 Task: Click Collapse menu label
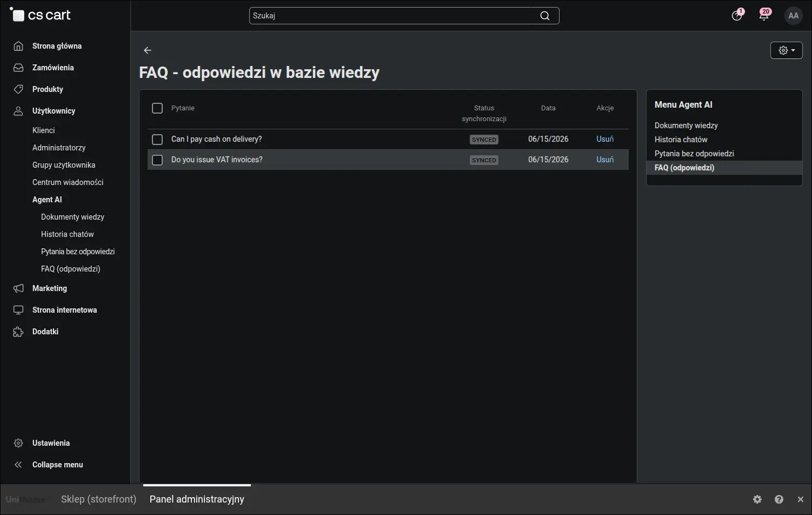57,465
